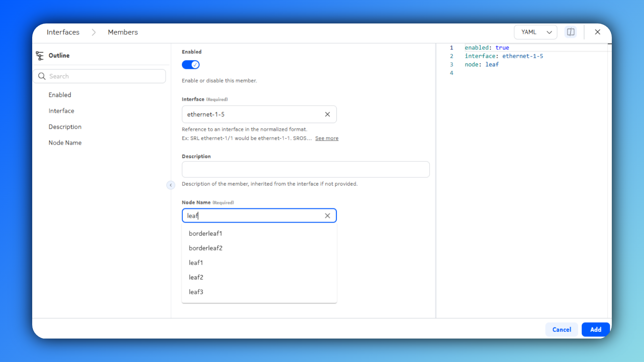
Task: Toggle the split editor view icon
Action: pyautogui.click(x=571, y=32)
